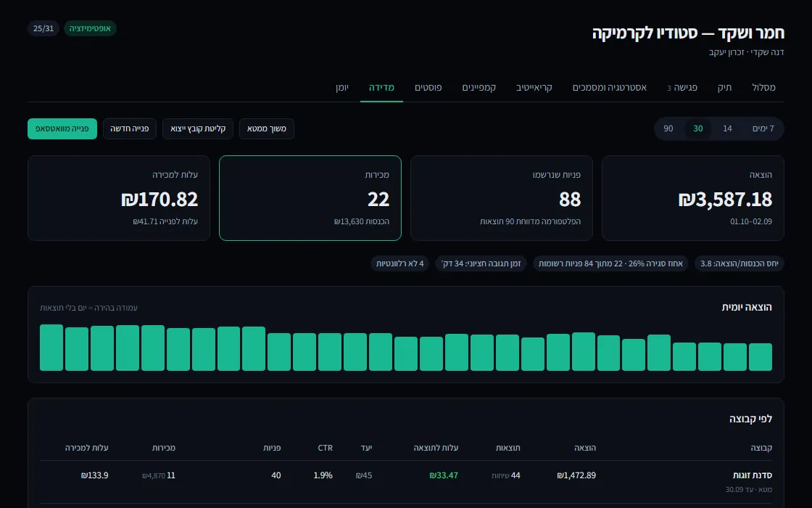Screen dimensions: 812x508
Task: Select the ₪170.82 cost-per-sale card
Action: tap(119, 198)
